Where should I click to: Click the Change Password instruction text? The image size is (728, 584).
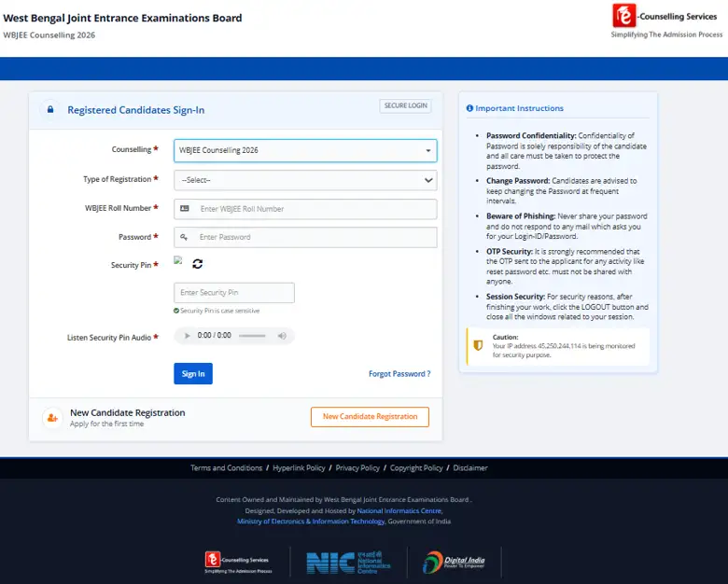[561, 191]
